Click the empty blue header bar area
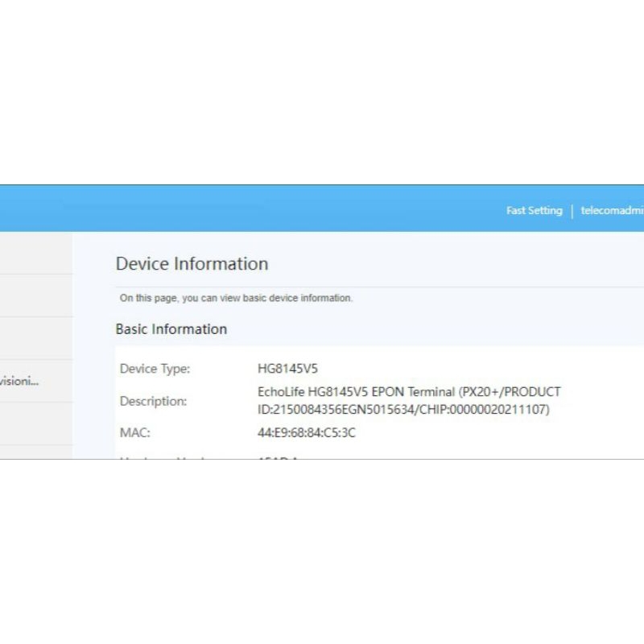 pos(242,209)
